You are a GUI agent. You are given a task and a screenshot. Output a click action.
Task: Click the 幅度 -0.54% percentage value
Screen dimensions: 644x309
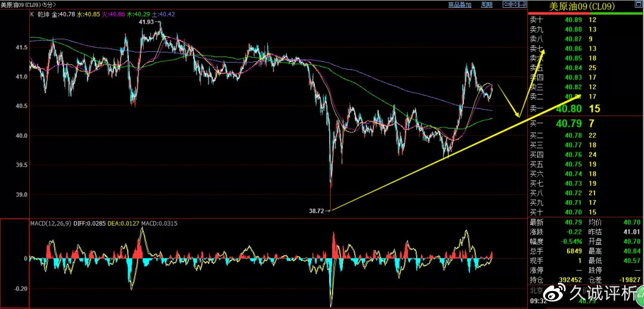coord(570,241)
